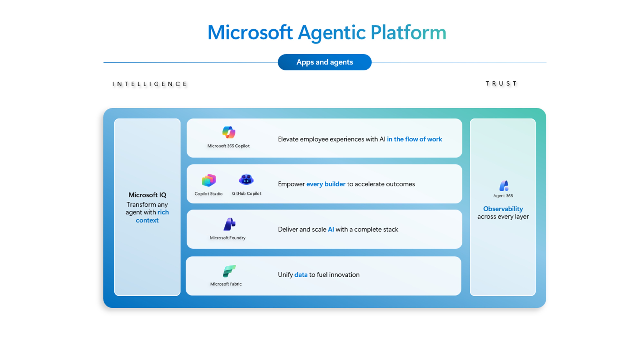Click the Agent 365 icon
The image size is (644, 362).
503,186
